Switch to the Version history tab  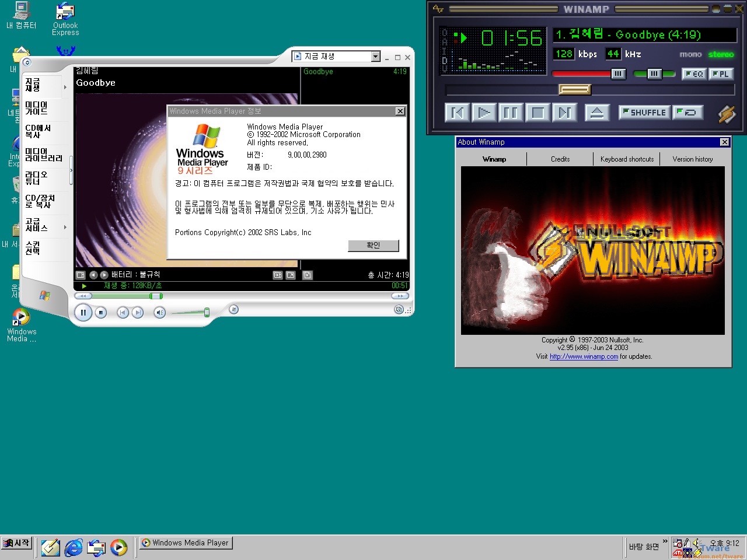click(x=693, y=159)
